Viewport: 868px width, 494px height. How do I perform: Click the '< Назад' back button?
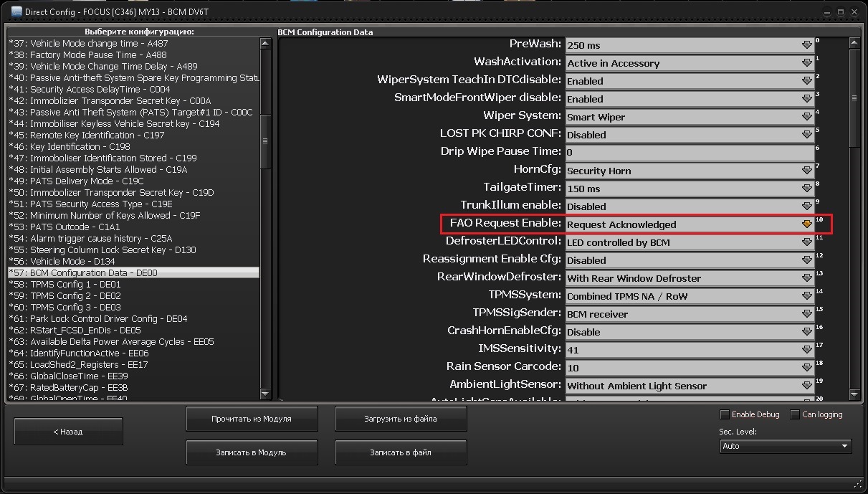(68, 432)
